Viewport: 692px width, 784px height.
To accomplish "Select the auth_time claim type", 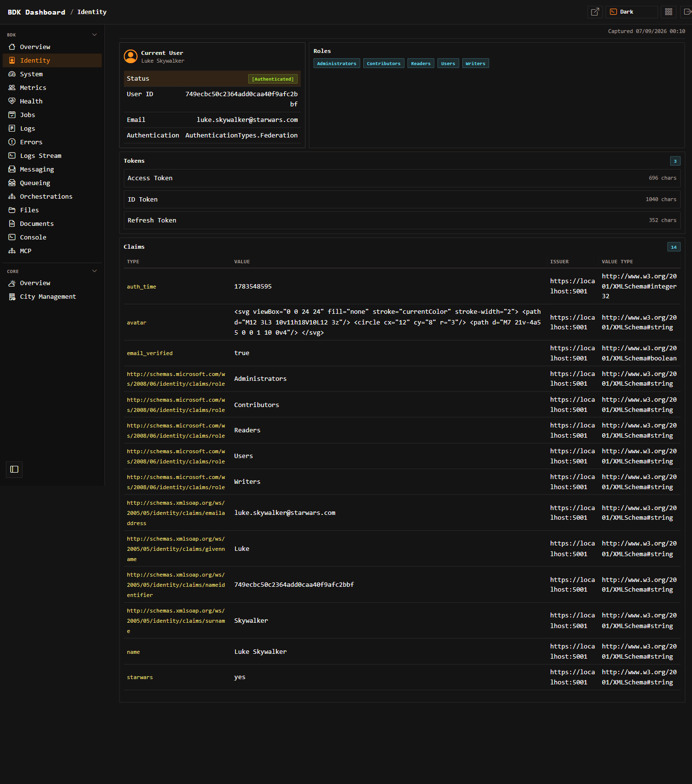I will coord(141,287).
